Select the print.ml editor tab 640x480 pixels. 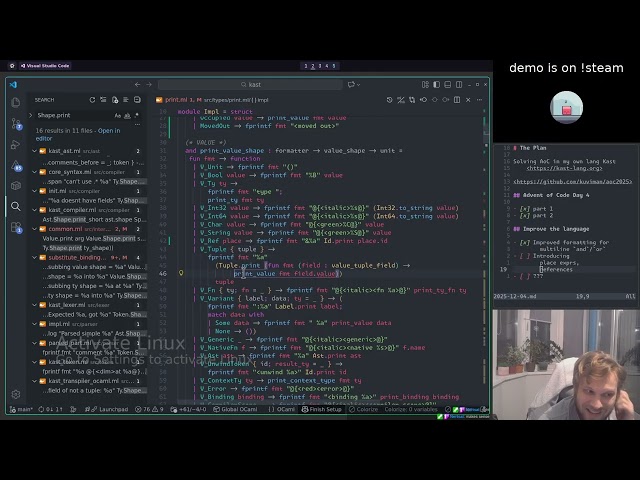pos(211,100)
